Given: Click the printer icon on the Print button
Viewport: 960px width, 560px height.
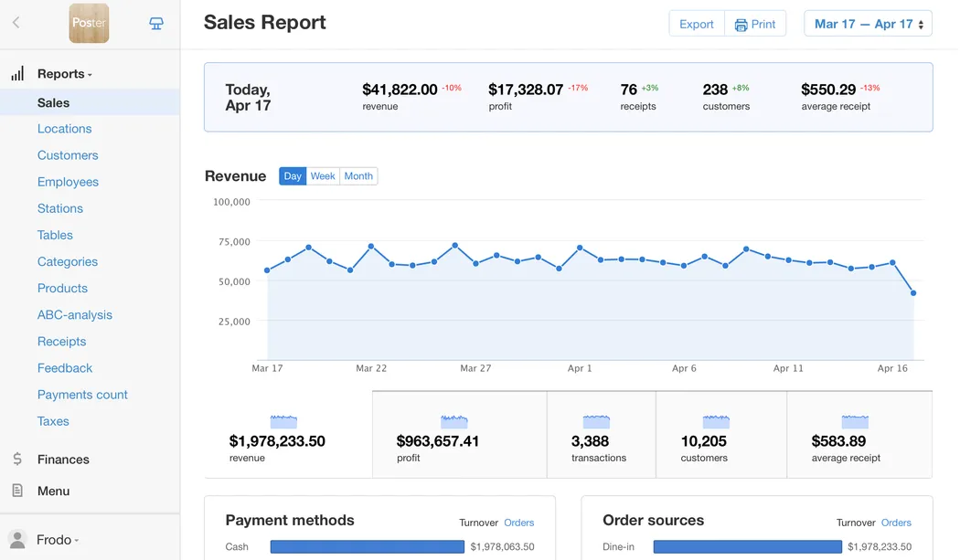Looking at the screenshot, I should coord(741,24).
